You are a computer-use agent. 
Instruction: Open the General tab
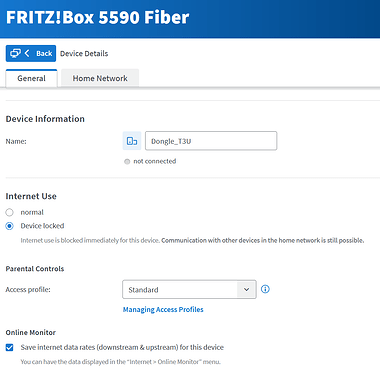31,78
